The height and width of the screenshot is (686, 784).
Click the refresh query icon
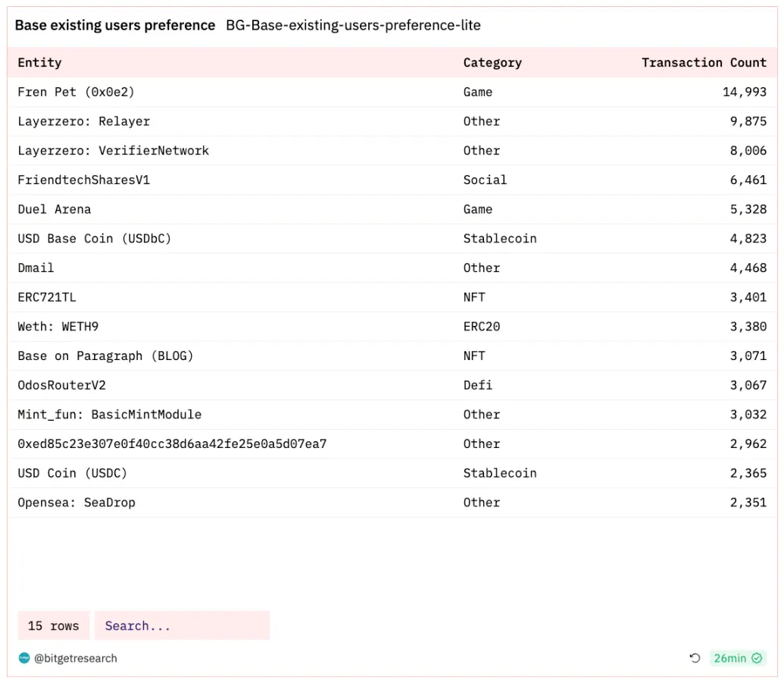tap(695, 658)
